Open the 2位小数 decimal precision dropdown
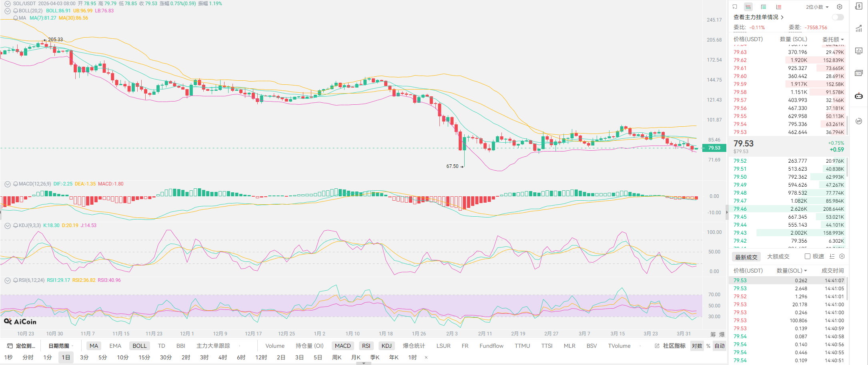The width and height of the screenshot is (868, 365). coord(817,7)
